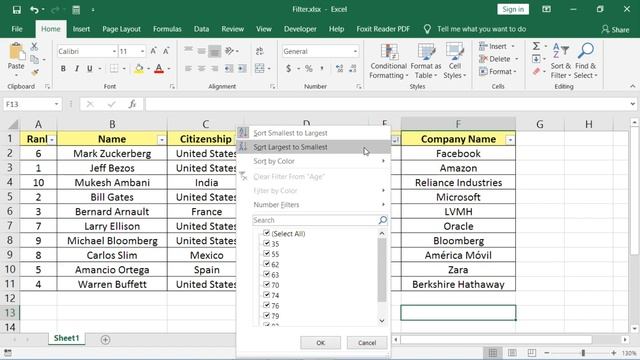Uncheck the 35 filter checkbox
640x360 pixels.
267,243
